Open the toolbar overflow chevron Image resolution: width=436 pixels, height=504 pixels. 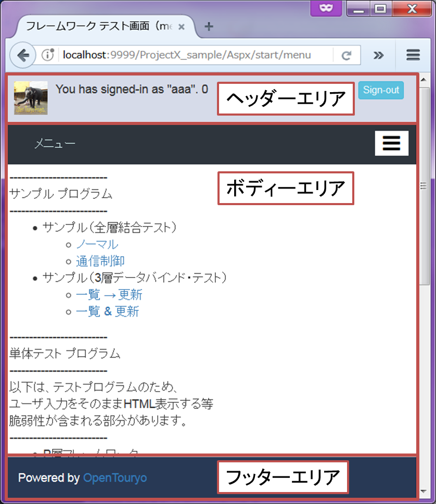tap(378, 56)
